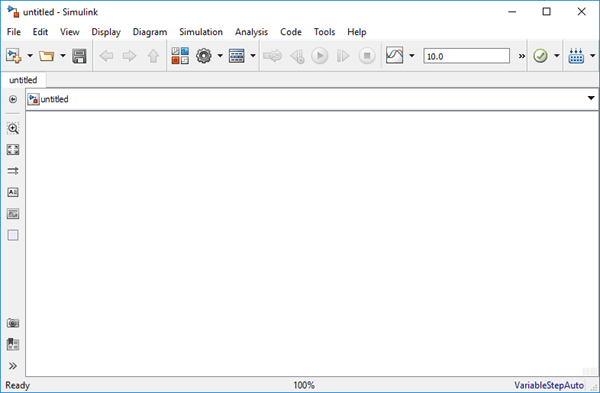
Task: Open the Simulation menu
Action: 201,32
